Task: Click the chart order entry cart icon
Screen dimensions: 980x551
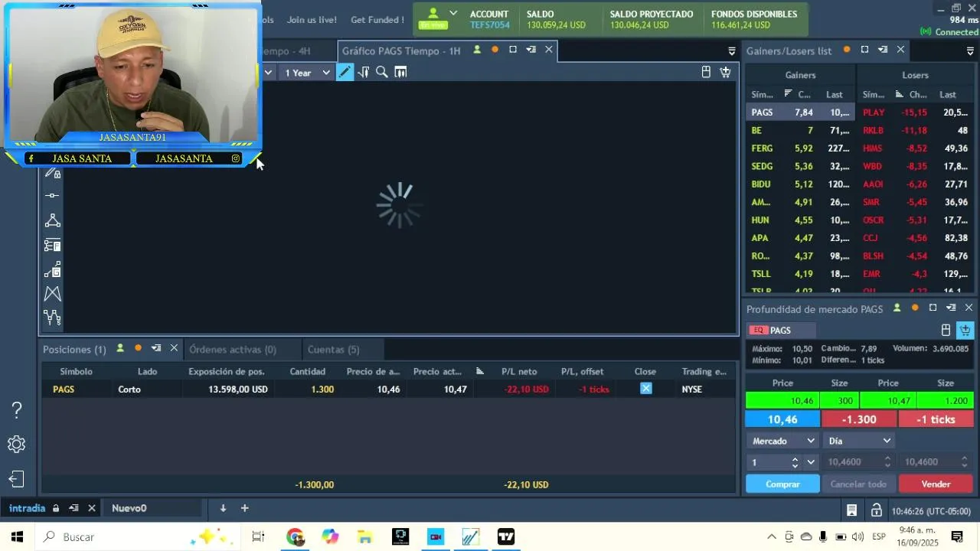Action: [725, 72]
